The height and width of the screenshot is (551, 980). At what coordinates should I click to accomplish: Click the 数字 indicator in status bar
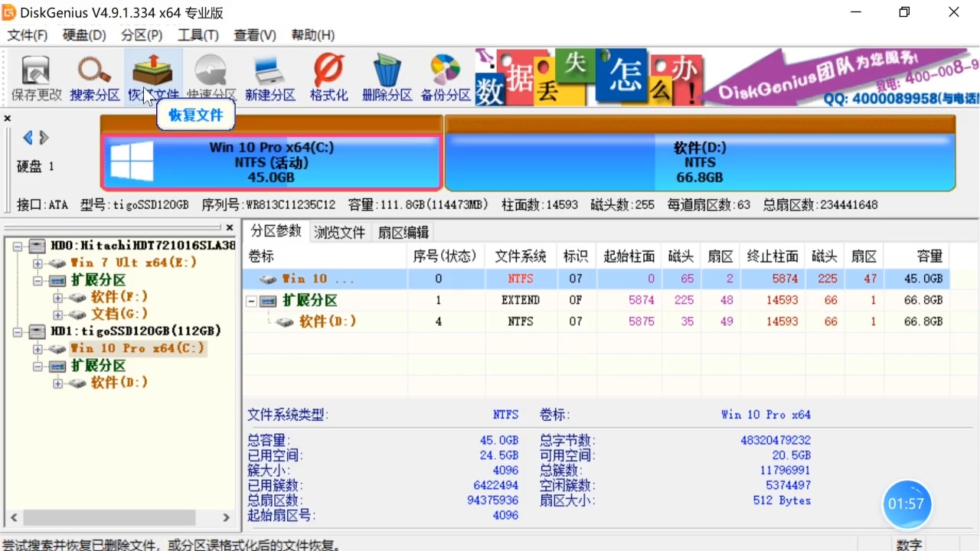pos(909,545)
